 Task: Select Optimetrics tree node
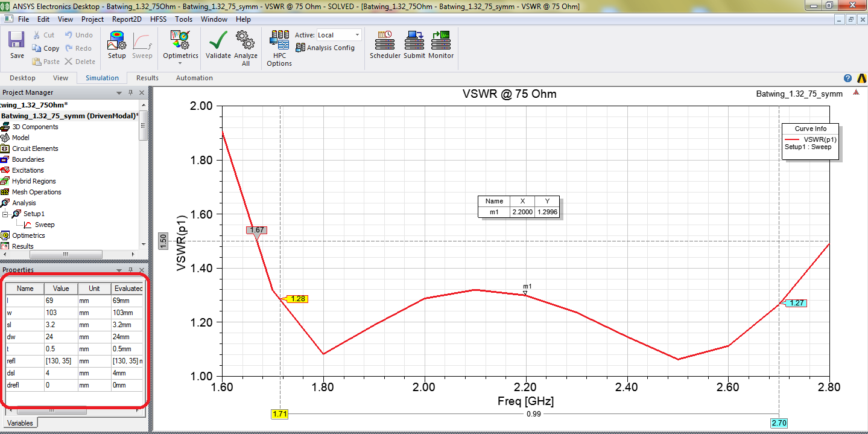[28, 235]
